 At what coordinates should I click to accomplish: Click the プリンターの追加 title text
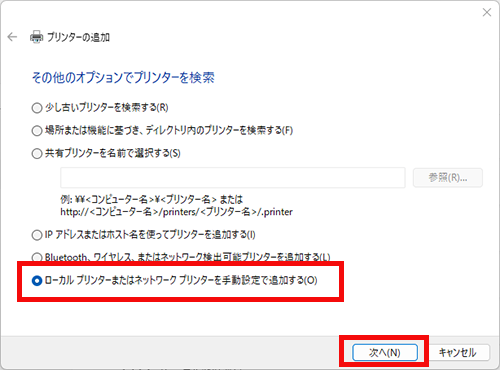tap(78, 37)
